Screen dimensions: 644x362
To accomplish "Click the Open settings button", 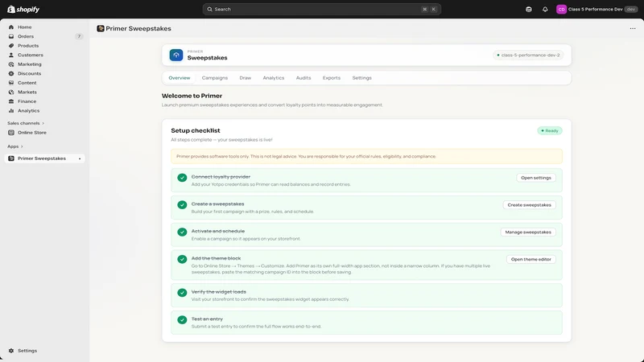I will [536, 178].
